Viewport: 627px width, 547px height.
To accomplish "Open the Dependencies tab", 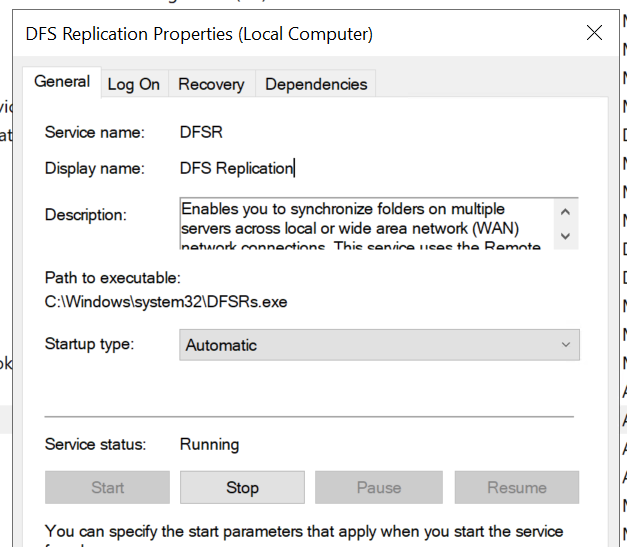I will tap(316, 84).
